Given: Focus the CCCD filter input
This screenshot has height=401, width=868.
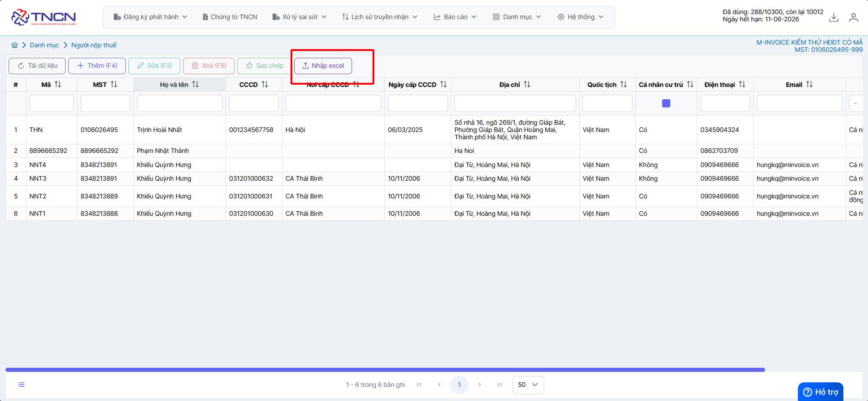Looking at the screenshot, I should pos(254,103).
